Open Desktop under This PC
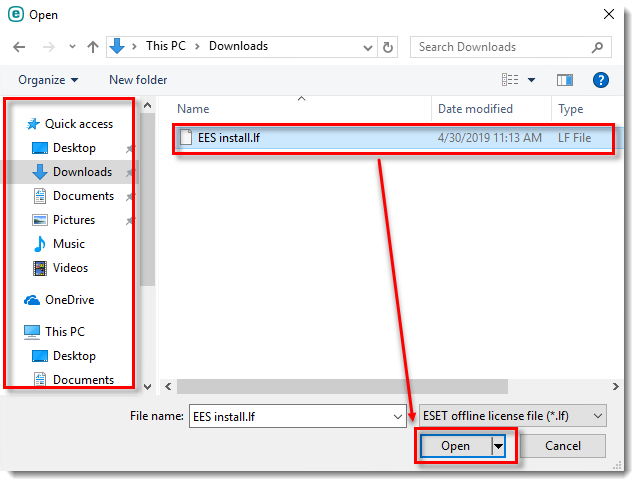Screen dimensions: 639x486 click(x=74, y=356)
